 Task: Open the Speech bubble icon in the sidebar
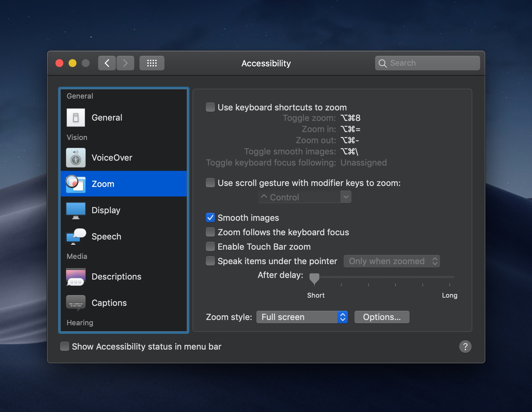(76, 237)
